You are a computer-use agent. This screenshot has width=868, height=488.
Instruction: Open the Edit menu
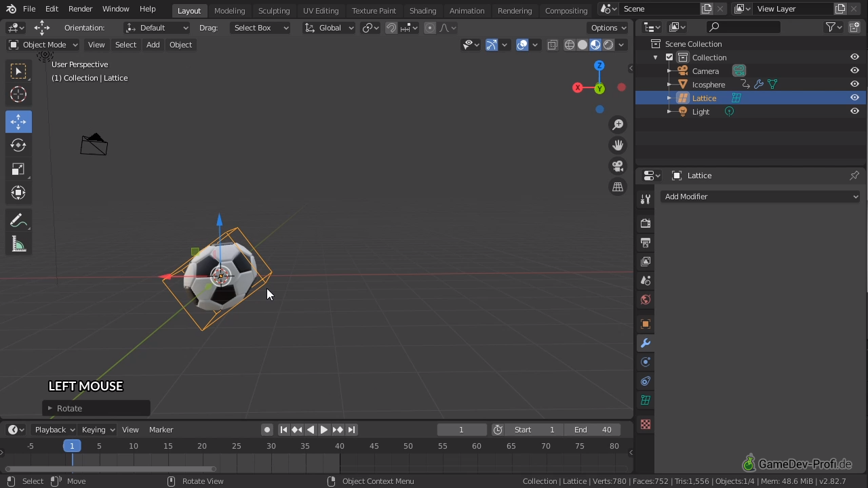click(52, 9)
